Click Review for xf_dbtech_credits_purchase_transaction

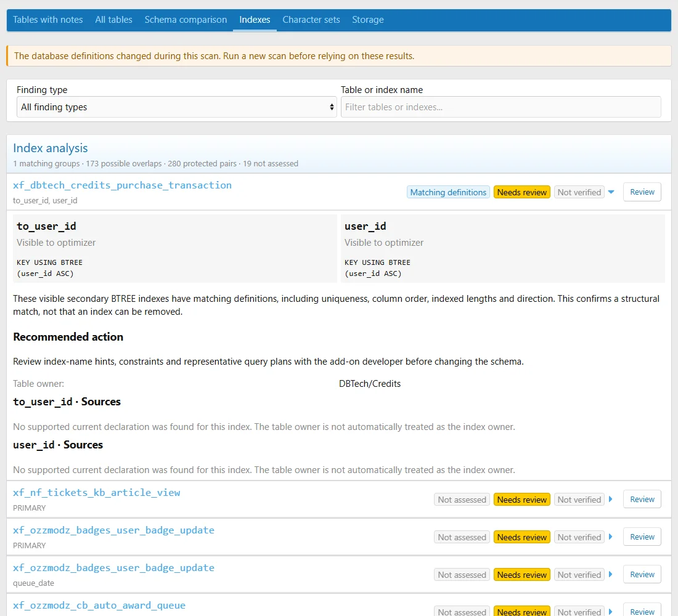coord(642,192)
